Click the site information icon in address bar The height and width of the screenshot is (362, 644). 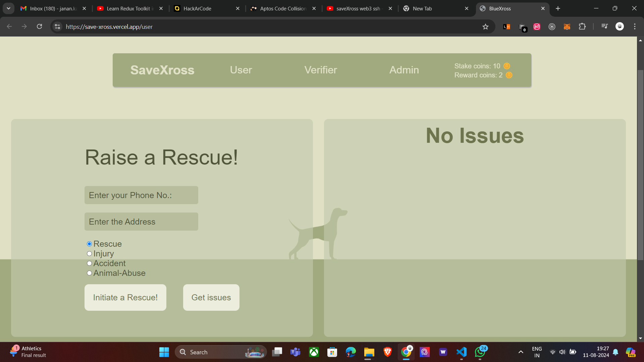pos(58,27)
